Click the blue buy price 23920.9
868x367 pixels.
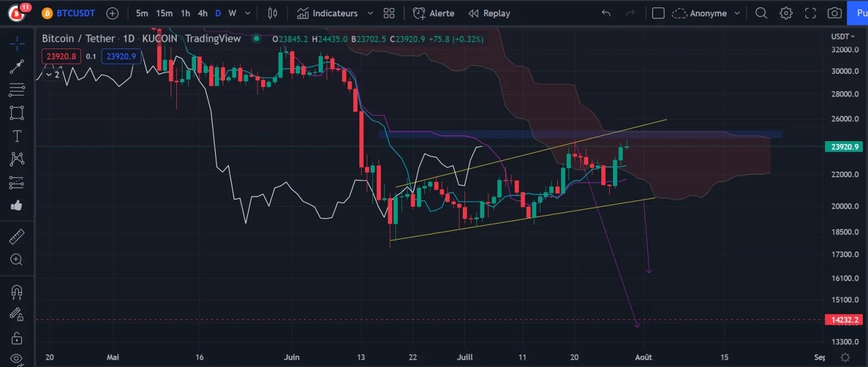tap(121, 56)
